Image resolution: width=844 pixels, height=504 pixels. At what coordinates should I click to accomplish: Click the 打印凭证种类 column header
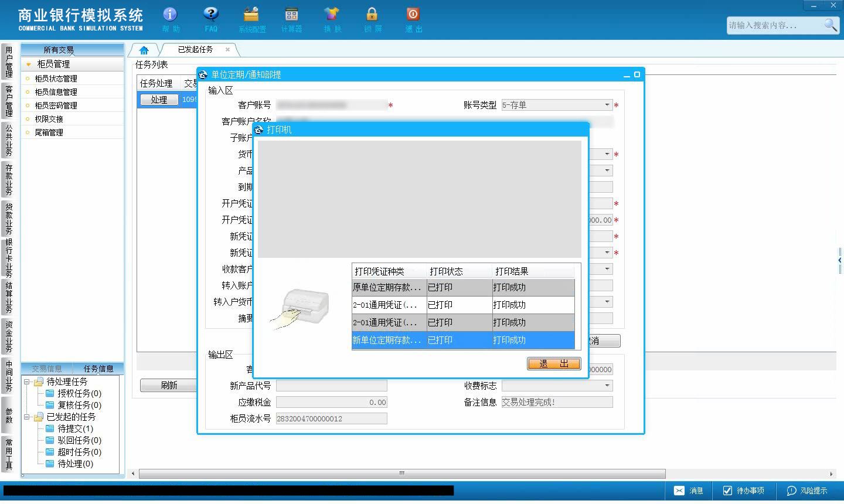[x=389, y=271]
